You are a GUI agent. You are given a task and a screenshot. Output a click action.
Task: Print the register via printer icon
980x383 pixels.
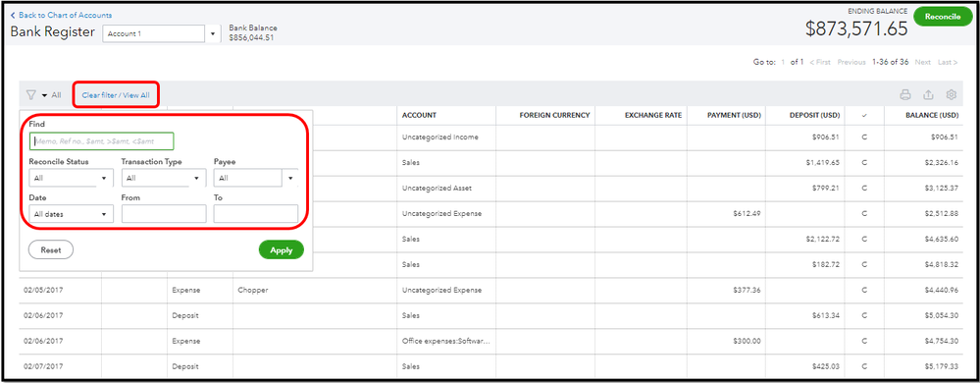click(905, 95)
